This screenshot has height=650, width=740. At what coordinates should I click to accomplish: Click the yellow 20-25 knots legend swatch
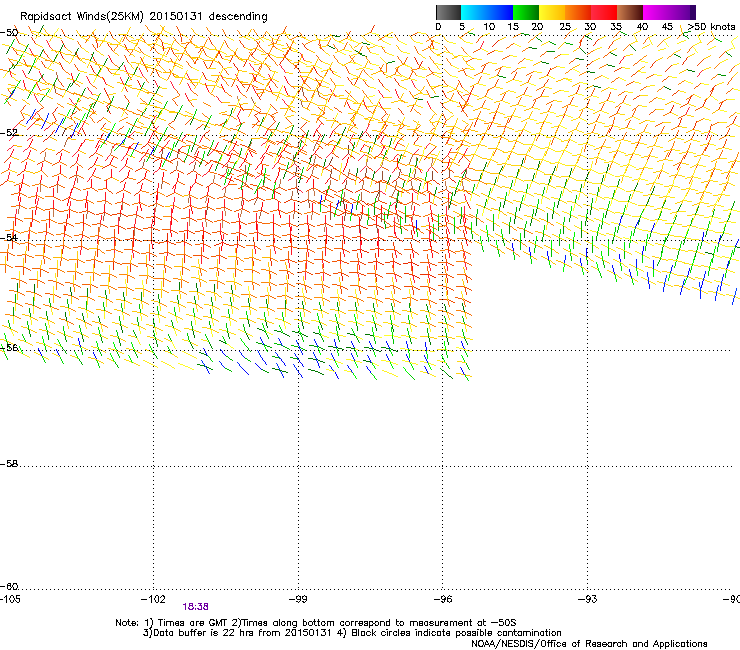[552, 12]
